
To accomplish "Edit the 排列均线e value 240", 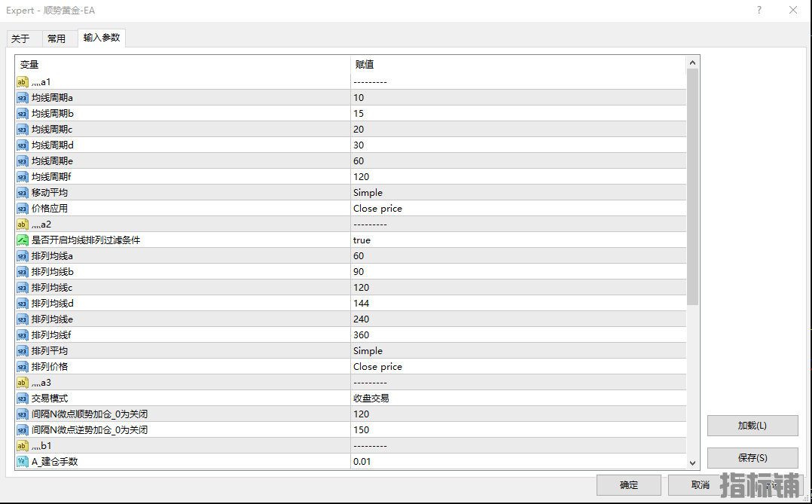I will [x=518, y=319].
